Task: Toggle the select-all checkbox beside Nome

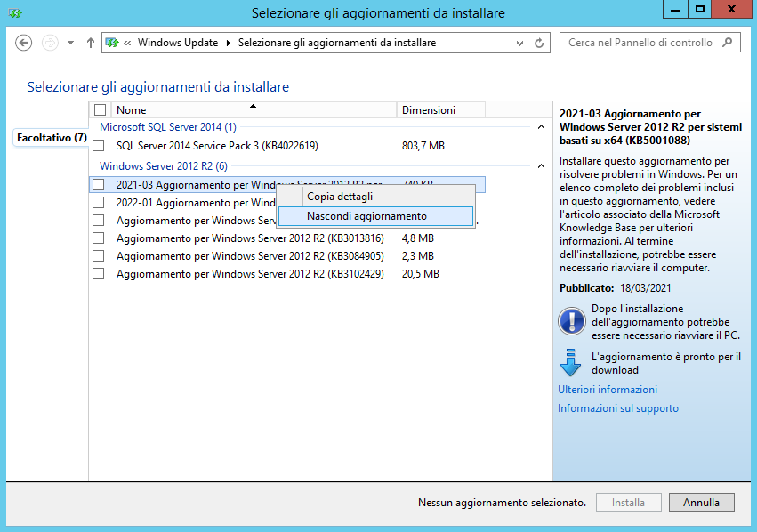Action: click(x=101, y=110)
